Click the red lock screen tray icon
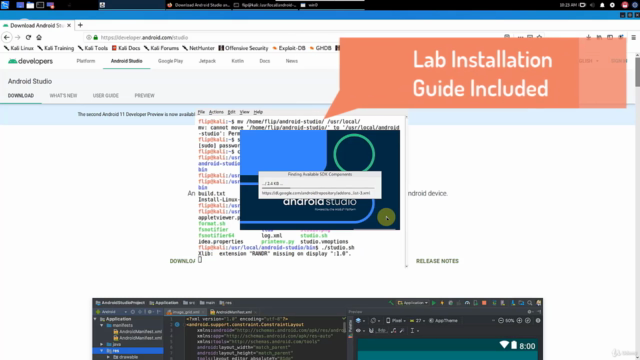Image resolution: width=640 pixels, height=360 pixels. tap(624, 5)
